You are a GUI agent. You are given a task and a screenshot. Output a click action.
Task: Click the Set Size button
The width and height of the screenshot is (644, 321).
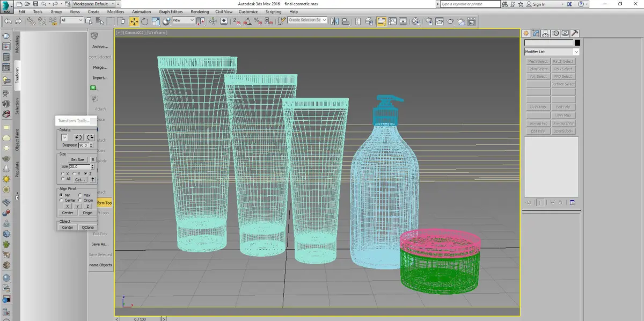tap(77, 159)
